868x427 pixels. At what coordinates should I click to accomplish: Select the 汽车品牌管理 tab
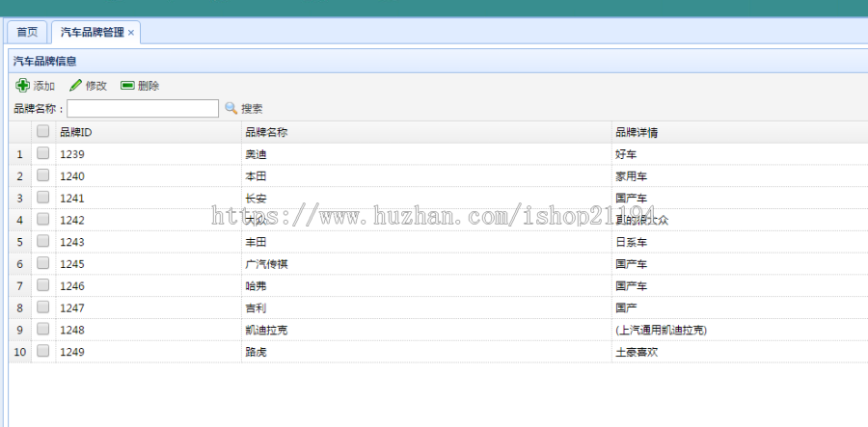(x=95, y=32)
